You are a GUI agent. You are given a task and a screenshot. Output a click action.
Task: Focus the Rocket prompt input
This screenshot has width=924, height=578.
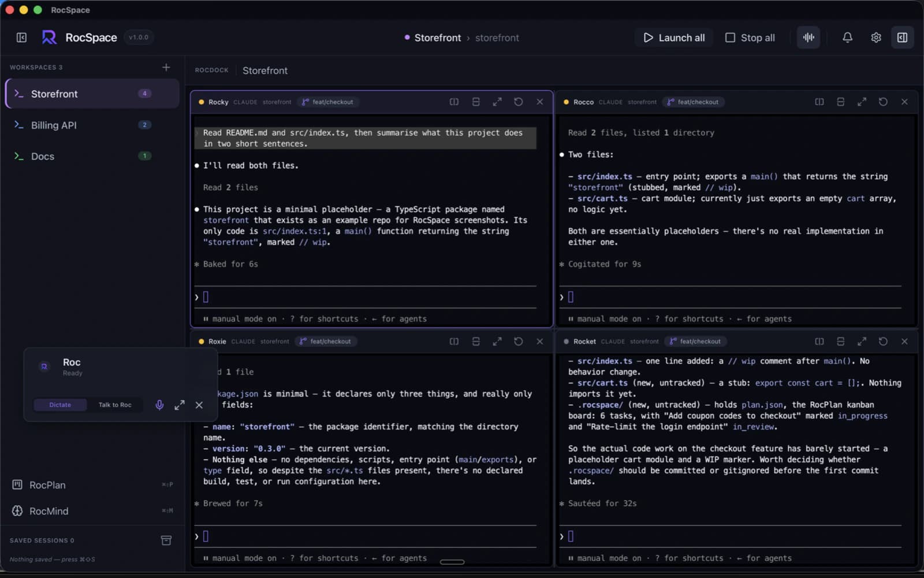[731, 536]
